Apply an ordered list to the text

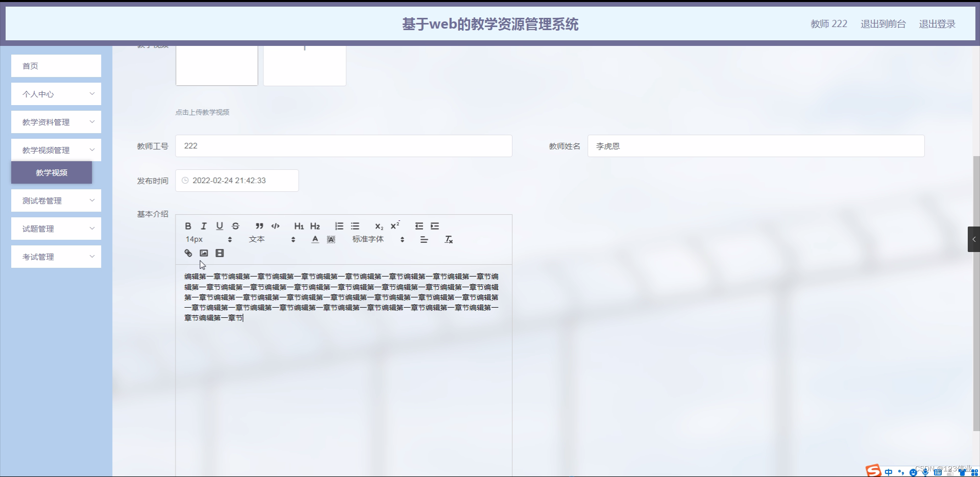coord(339,226)
